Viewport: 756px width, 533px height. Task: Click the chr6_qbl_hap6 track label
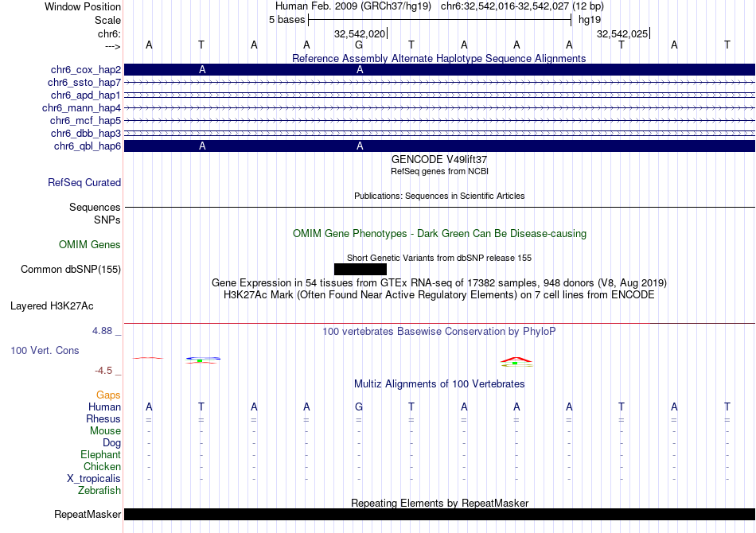tap(88, 146)
